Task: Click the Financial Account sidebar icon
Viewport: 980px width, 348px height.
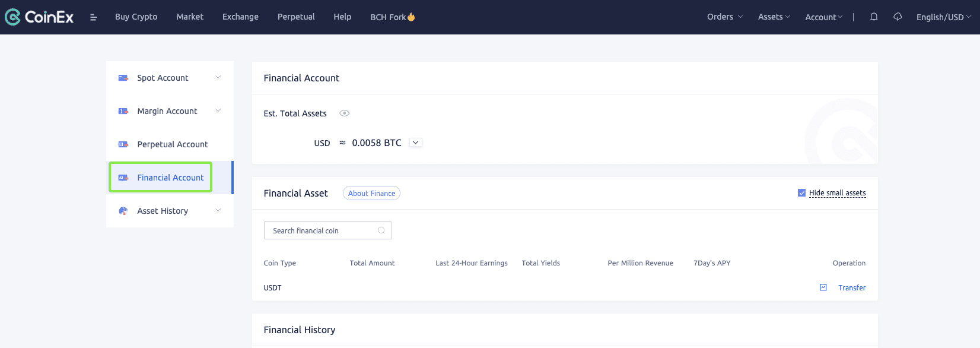Action: coord(123,178)
